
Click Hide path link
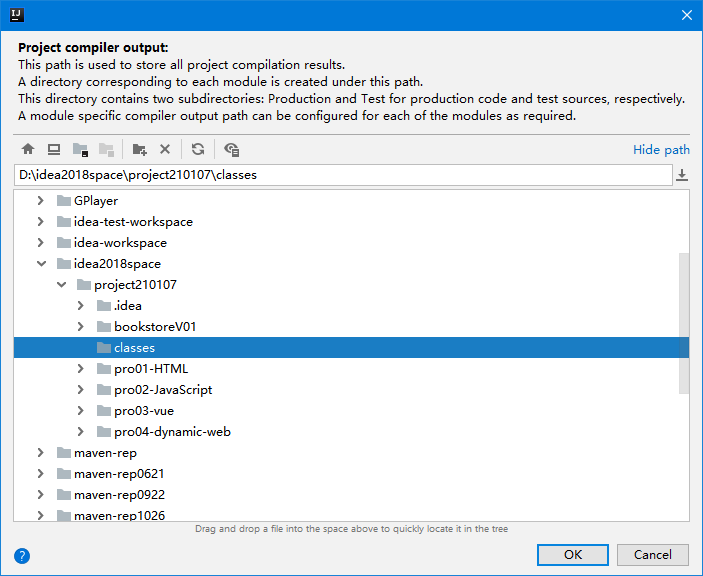point(661,149)
